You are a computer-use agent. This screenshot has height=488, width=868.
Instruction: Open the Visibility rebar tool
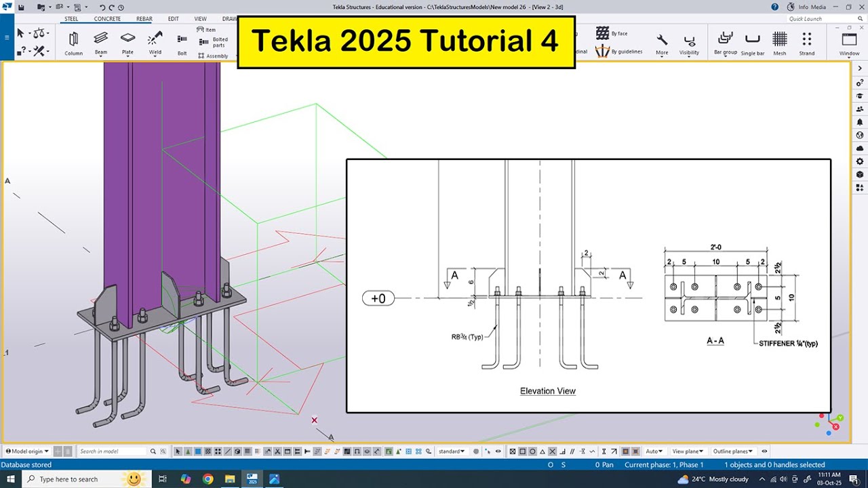click(x=689, y=44)
